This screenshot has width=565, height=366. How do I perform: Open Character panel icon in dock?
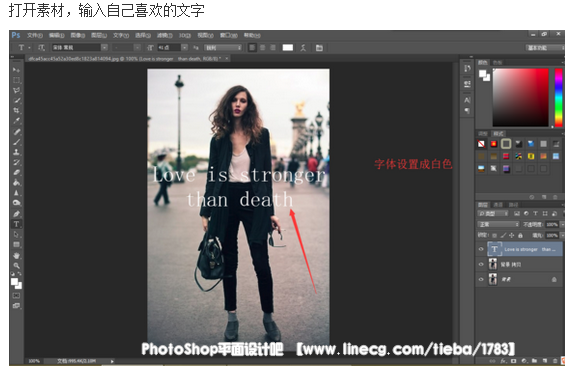point(467,100)
